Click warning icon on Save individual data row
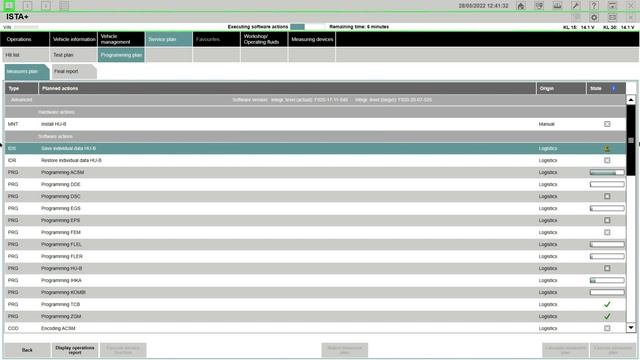The height and width of the screenshot is (360, 640). tap(607, 148)
